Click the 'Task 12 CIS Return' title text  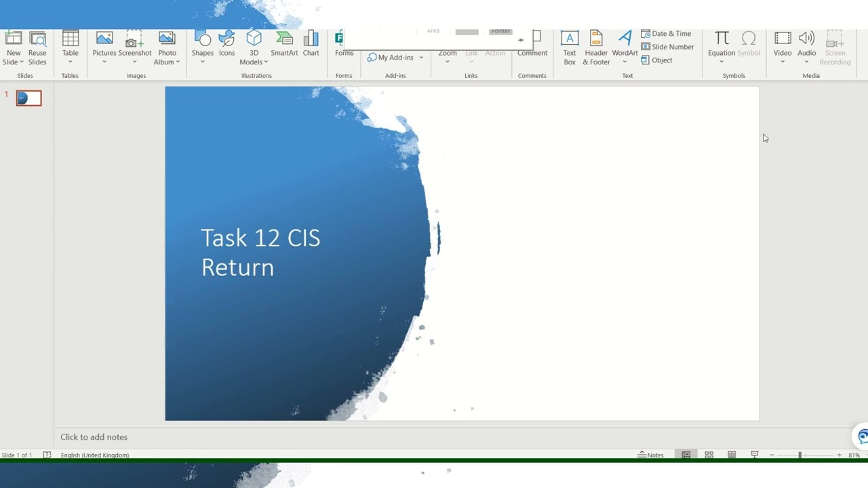point(260,252)
